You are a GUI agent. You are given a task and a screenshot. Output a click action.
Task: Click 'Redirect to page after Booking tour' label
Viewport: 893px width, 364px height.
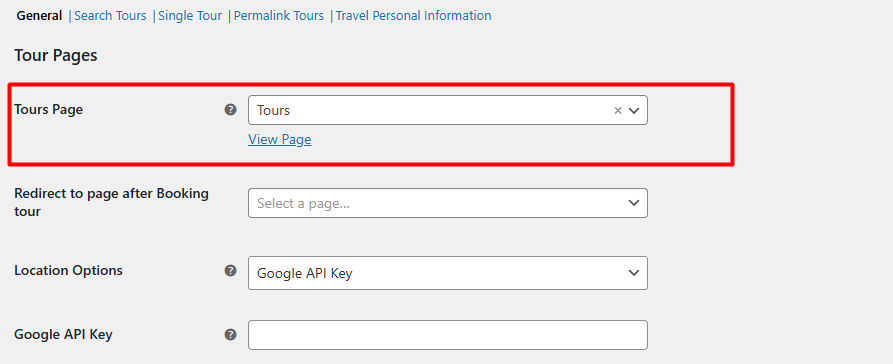tap(112, 202)
